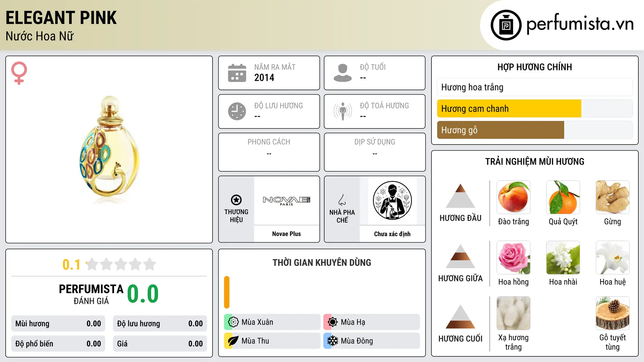The image size is (644, 362).
Task: Select the Mùa Xuân season label
Action: click(x=257, y=322)
